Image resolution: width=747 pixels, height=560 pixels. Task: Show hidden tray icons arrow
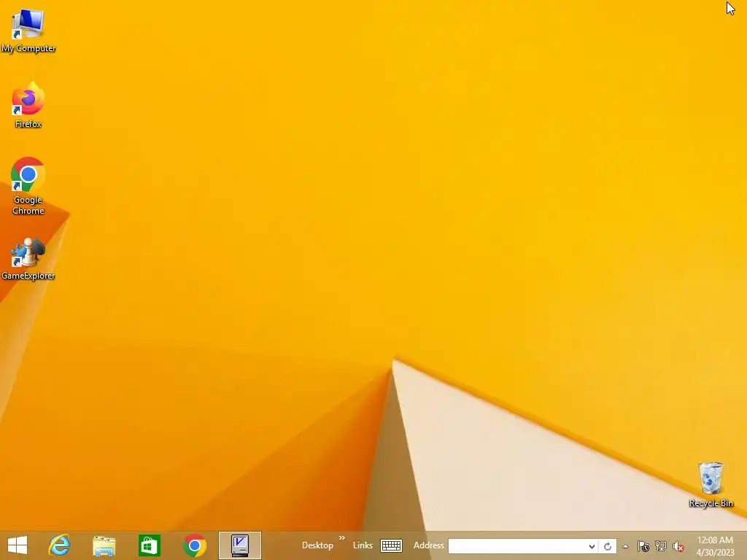coord(625,546)
